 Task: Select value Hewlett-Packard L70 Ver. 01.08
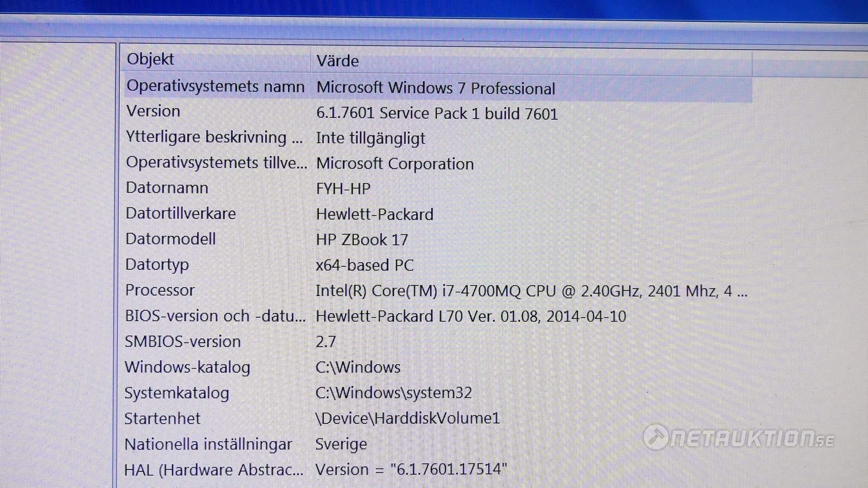coord(471,316)
